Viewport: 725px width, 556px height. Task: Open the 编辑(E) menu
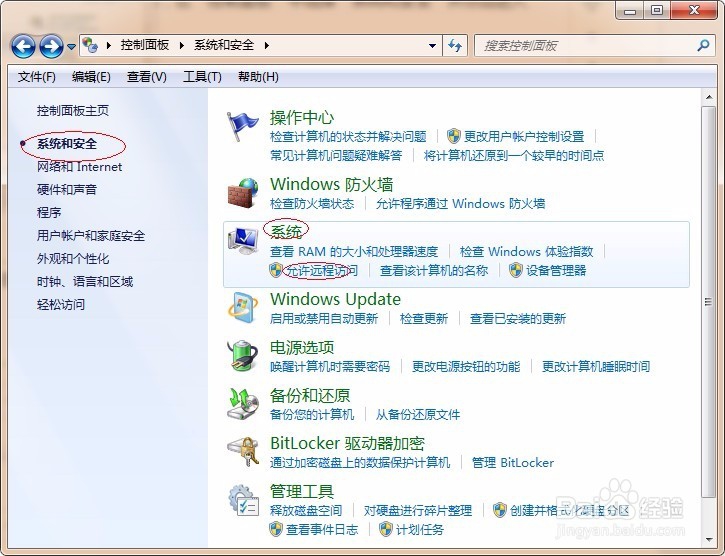pos(91,77)
